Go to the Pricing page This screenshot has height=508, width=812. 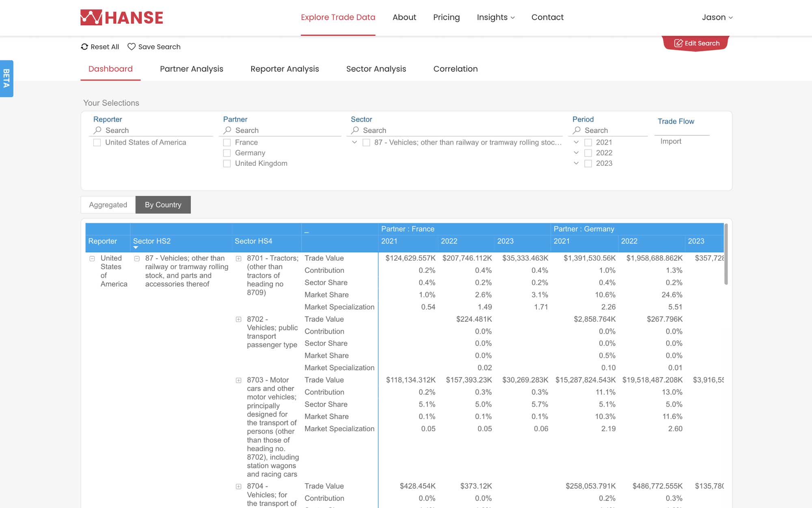pos(446,17)
